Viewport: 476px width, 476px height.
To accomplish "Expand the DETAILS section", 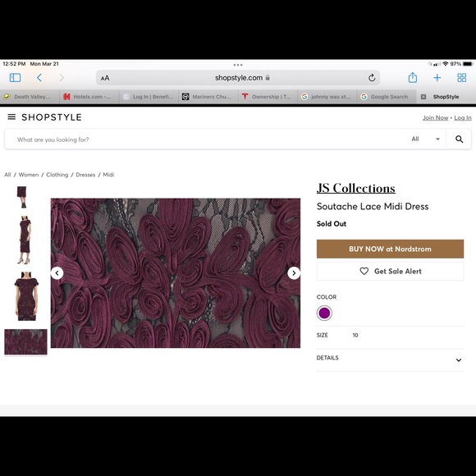I will (x=390, y=359).
